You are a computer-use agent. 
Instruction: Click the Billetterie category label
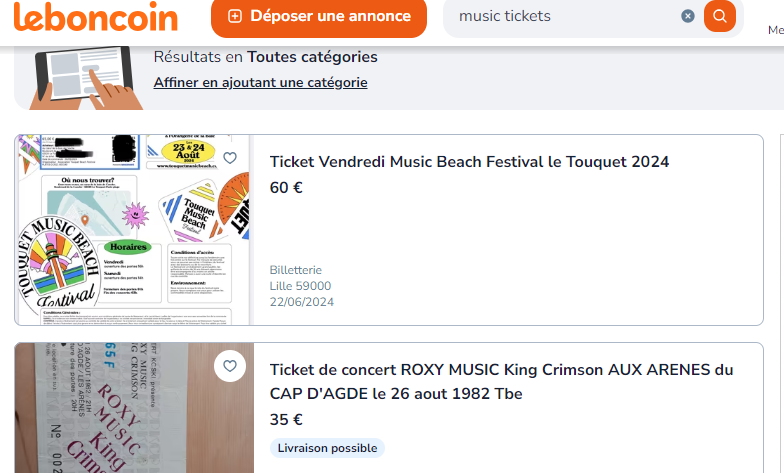297,270
